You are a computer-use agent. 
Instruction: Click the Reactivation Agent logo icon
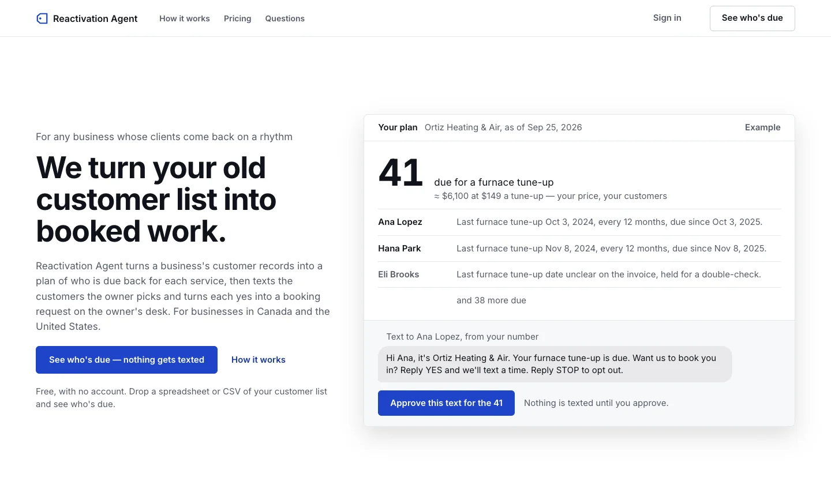(42, 18)
